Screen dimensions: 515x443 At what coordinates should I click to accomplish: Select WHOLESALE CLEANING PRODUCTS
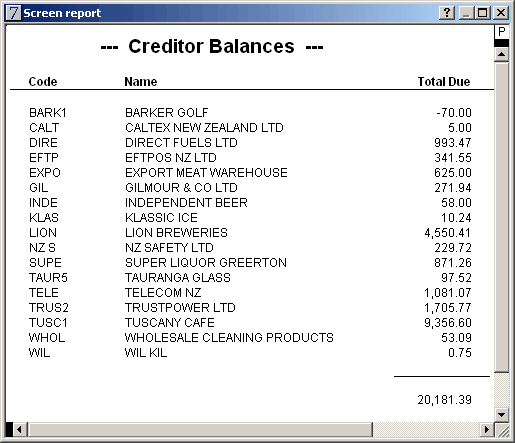tap(229, 338)
